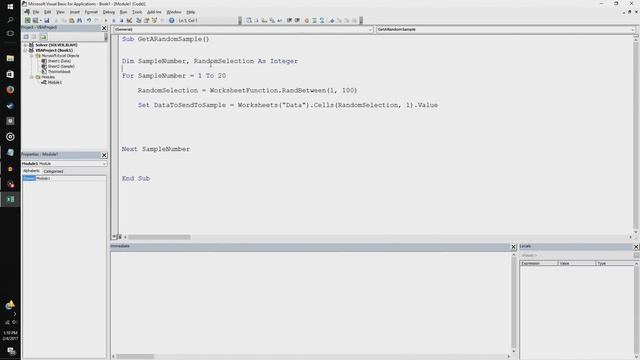Click the Paste icon in the toolbar
This screenshot has height=360, width=640.
click(x=72, y=20)
